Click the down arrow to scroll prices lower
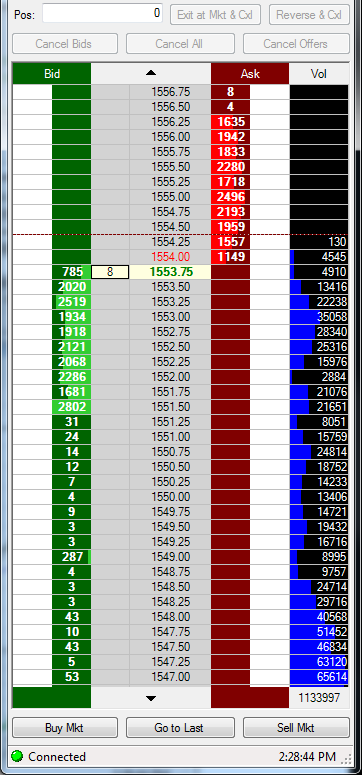 [151, 698]
